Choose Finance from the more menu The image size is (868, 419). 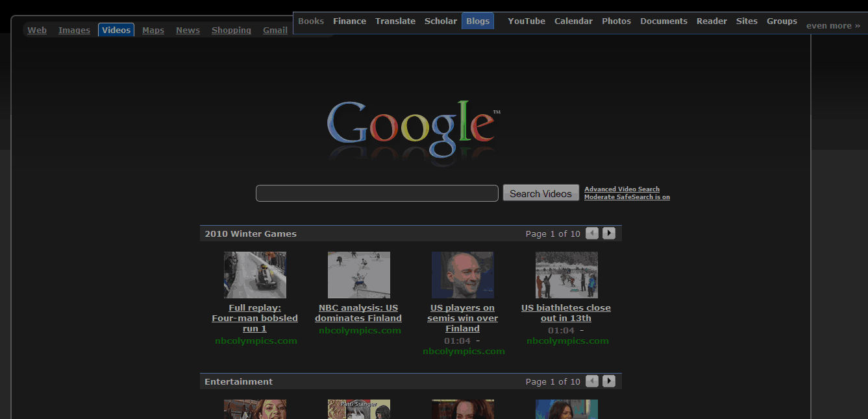tap(349, 21)
